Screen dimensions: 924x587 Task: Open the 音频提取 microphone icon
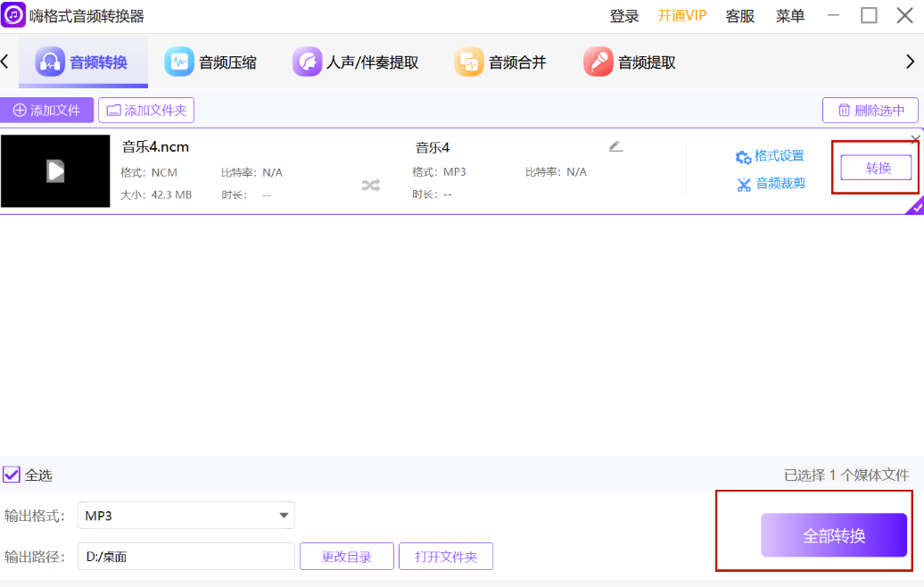(x=598, y=61)
